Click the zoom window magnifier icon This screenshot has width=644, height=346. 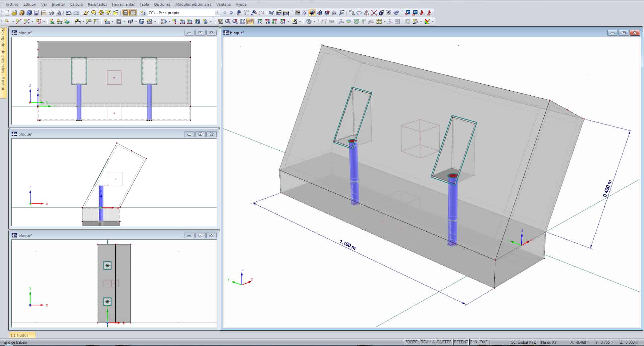(228, 21)
